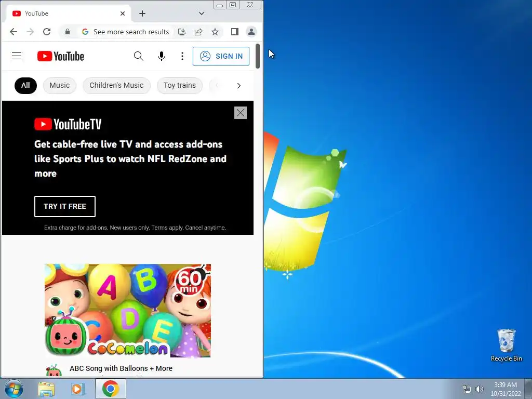Click the Show desktop strip in the taskbar corner

[528, 389]
